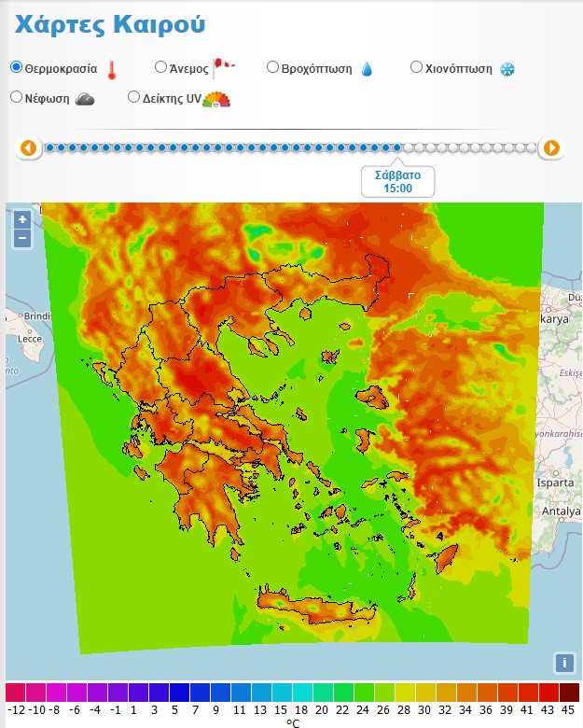Click the raindrop icon next to Βροχόπτωση

(367, 69)
